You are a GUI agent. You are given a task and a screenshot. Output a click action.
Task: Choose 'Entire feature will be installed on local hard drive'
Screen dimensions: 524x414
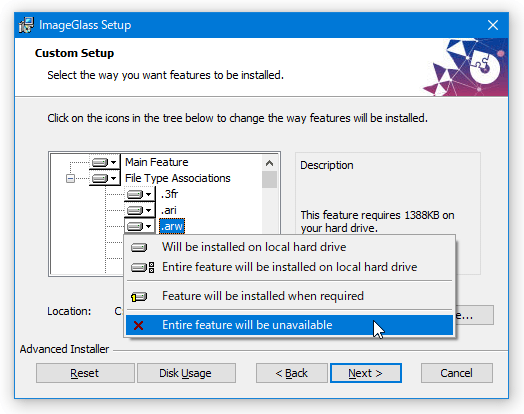(289, 267)
